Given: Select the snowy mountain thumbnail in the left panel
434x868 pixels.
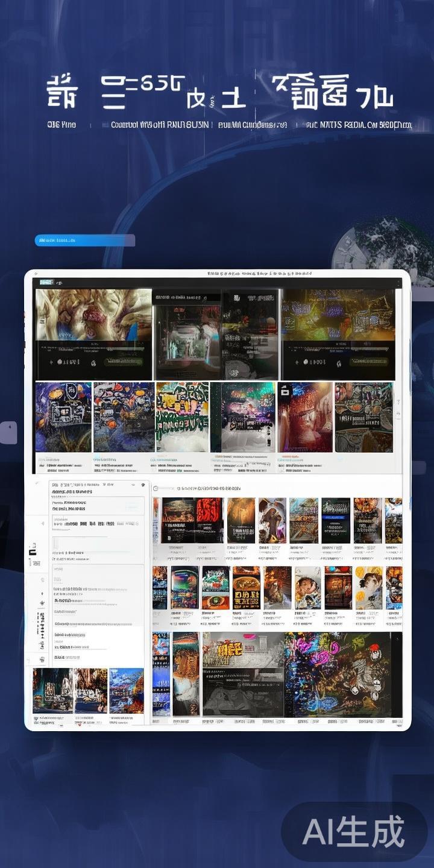Looking at the screenshot, I should (127, 690).
